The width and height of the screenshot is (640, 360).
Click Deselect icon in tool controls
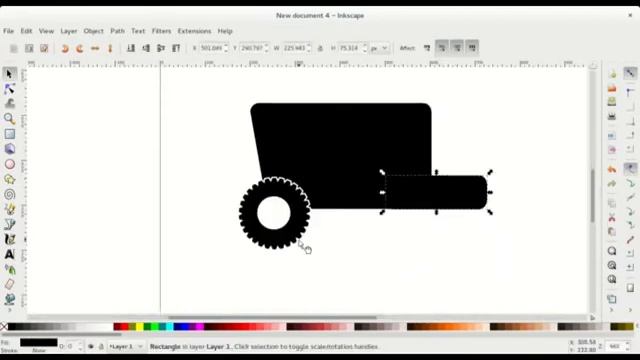click(x=44, y=48)
